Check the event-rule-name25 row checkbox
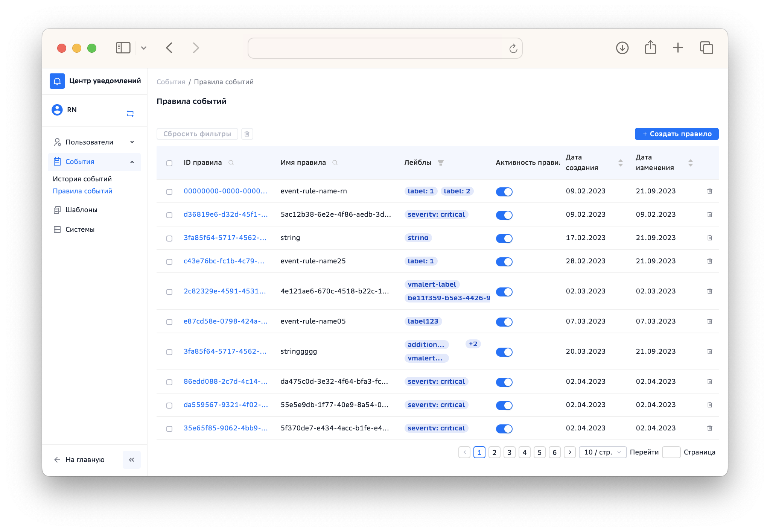This screenshot has width=770, height=532. click(169, 261)
